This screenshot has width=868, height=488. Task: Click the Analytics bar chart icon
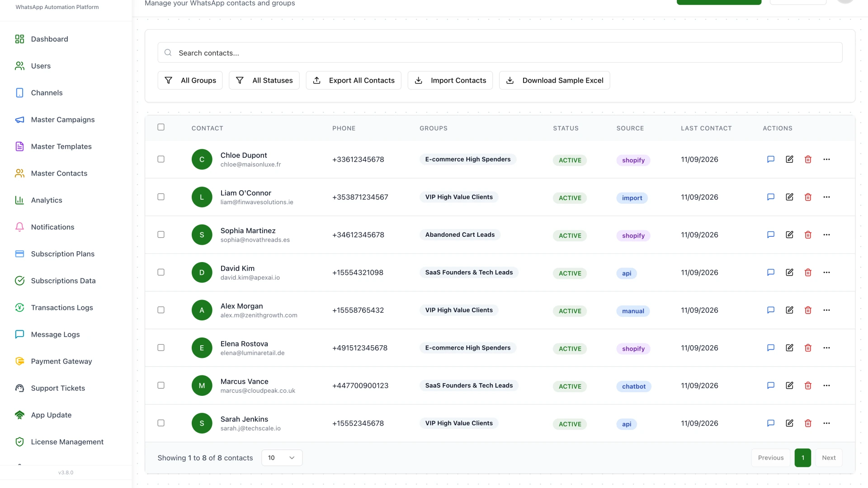click(x=19, y=200)
